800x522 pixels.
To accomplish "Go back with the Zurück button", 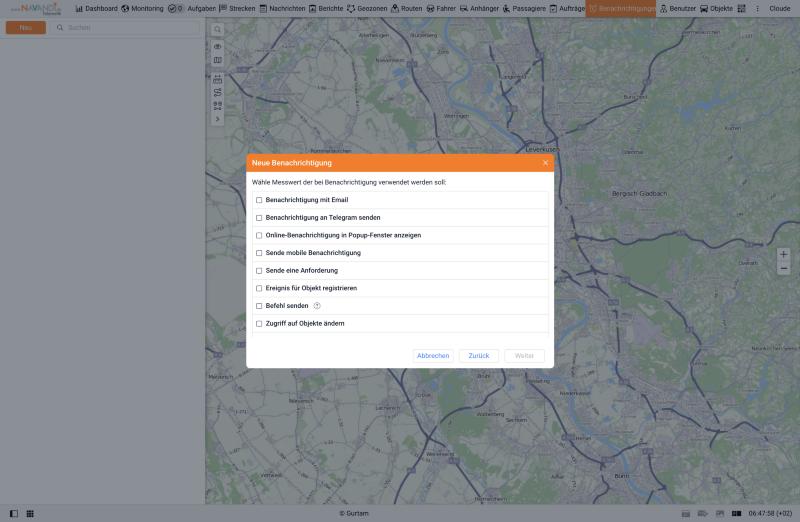I will pos(479,356).
